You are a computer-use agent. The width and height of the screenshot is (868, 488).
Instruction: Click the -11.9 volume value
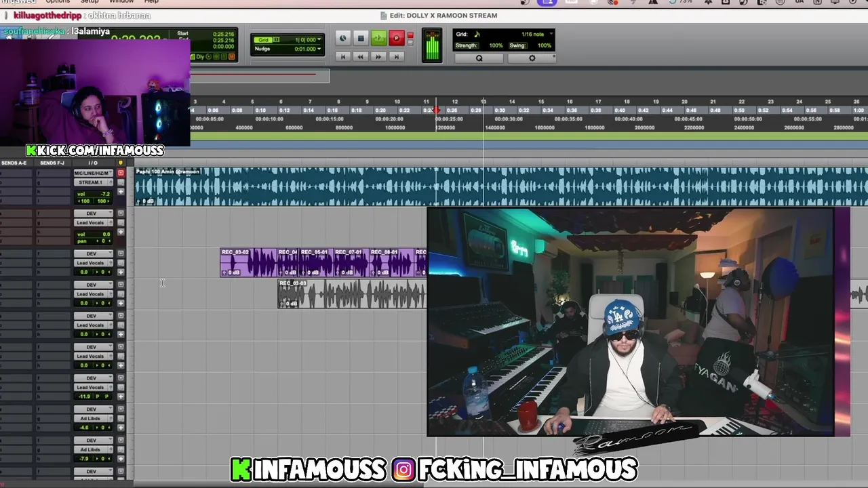pyautogui.click(x=85, y=396)
